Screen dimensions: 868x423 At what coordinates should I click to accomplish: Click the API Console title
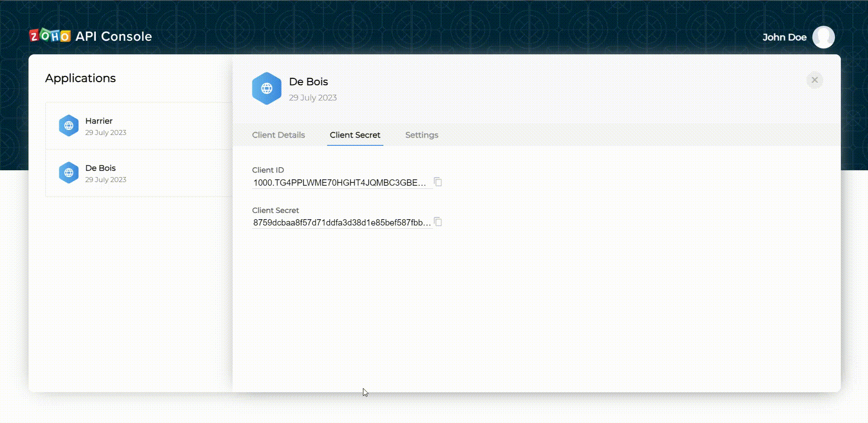[x=114, y=36]
